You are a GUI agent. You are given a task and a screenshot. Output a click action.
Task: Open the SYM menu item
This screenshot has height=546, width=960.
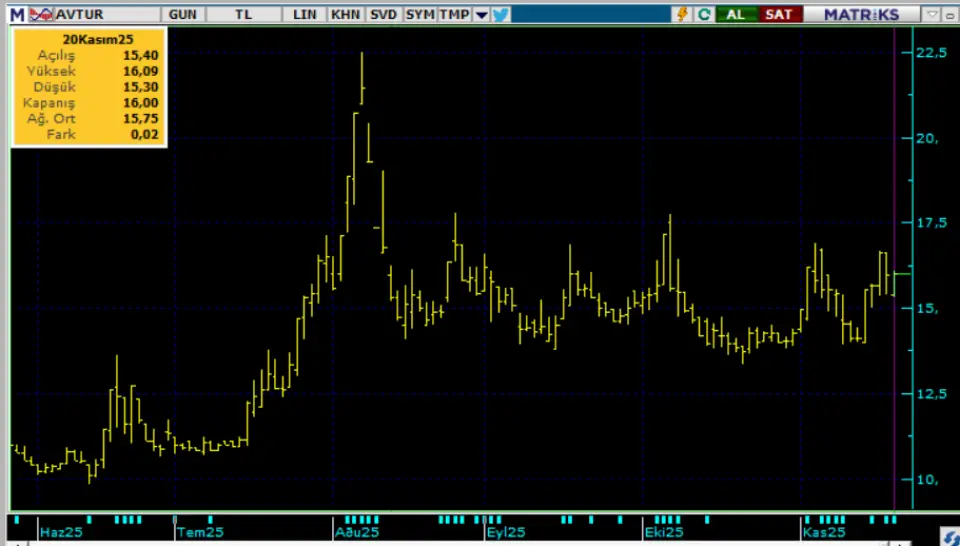420,14
